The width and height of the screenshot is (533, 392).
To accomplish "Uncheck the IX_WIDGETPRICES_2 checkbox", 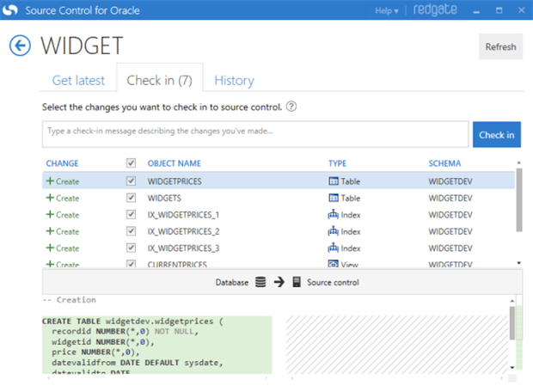I will [x=131, y=231].
